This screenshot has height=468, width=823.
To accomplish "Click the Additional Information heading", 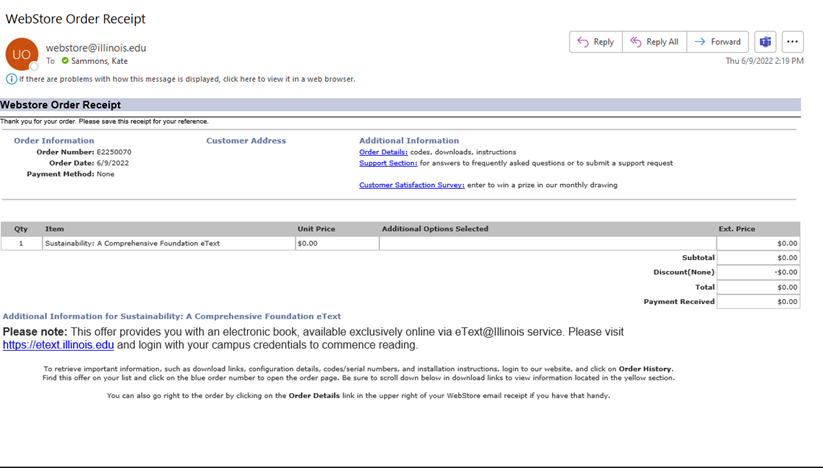I will click(409, 141).
